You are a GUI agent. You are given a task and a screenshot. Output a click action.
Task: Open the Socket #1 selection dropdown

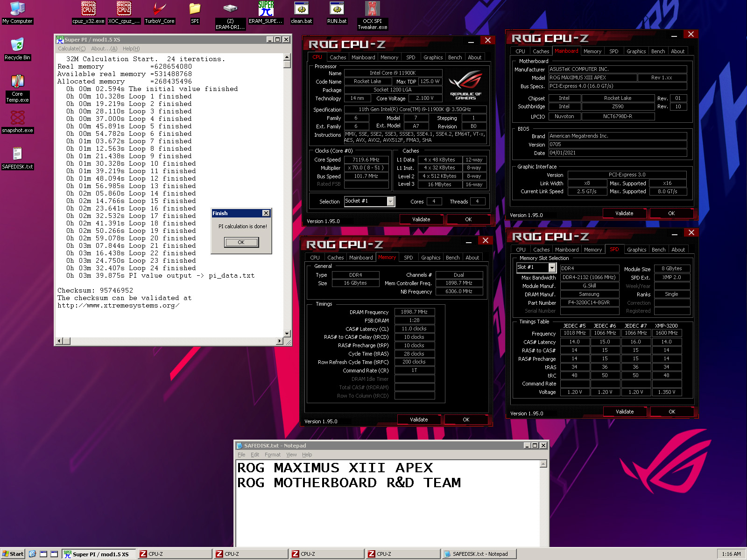[x=391, y=201]
